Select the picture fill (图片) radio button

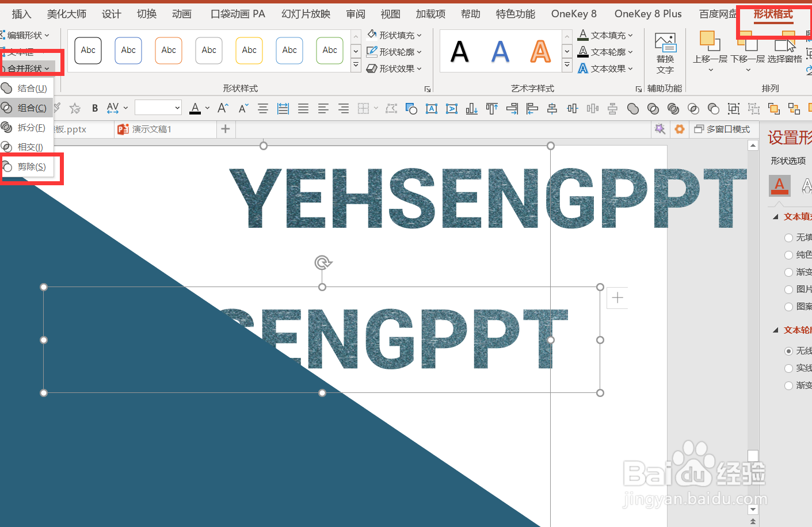click(x=789, y=289)
